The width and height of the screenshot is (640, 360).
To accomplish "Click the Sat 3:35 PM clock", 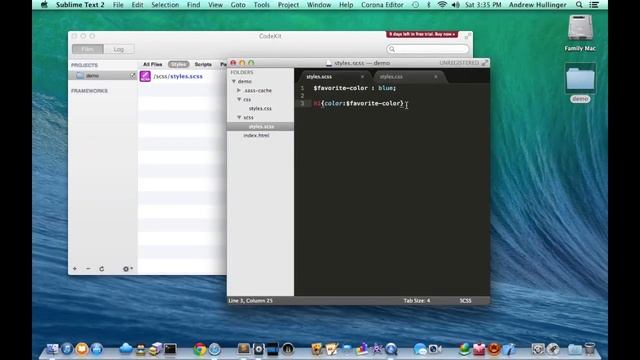I will point(483,5).
